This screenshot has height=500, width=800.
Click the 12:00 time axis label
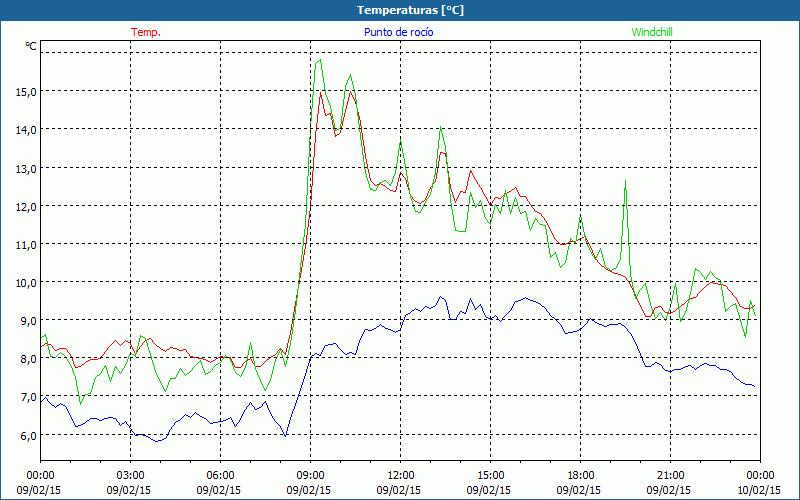pyautogui.click(x=401, y=476)
